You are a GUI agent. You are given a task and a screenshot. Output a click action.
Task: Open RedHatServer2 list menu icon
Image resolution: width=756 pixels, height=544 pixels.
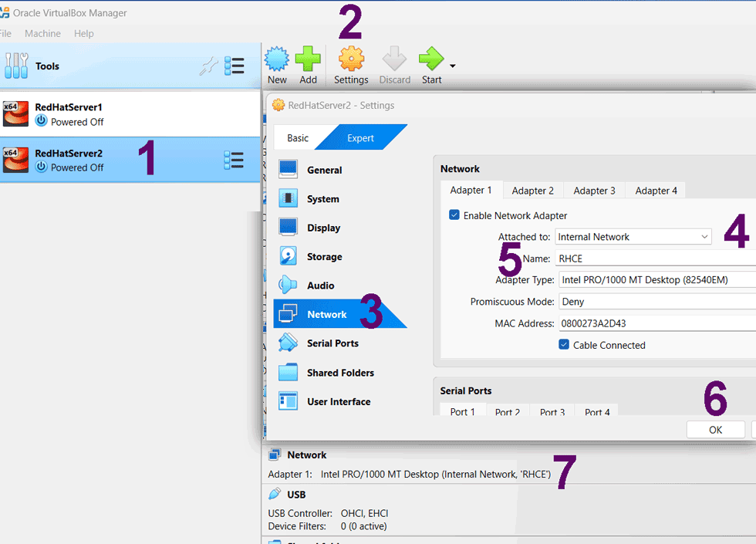click(x=234, y=160)
